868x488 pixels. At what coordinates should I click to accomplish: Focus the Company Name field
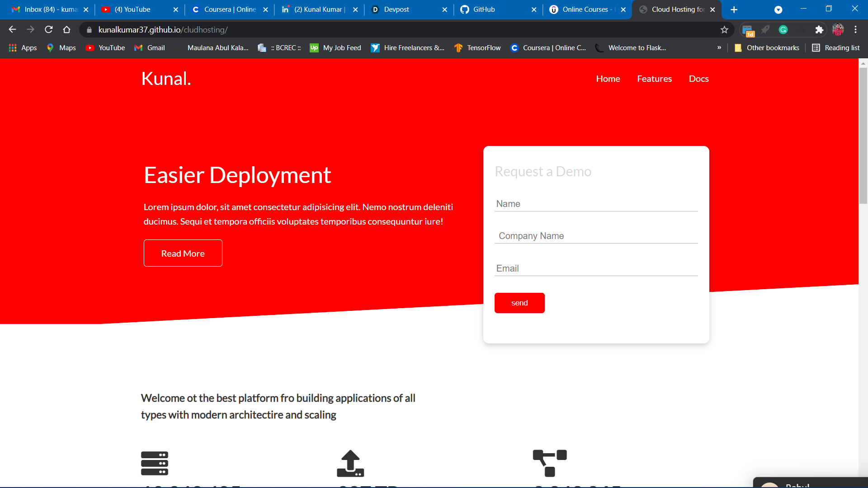pos(596,236)
